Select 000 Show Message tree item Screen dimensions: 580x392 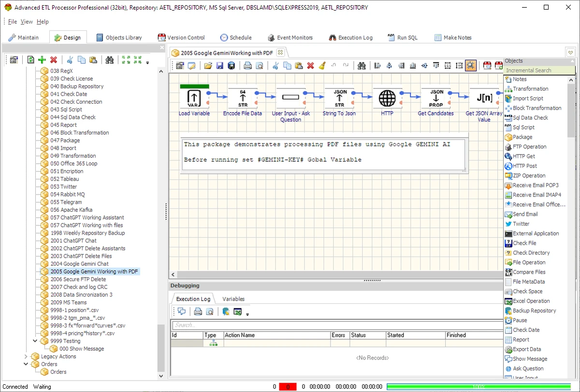coord(82,349)
